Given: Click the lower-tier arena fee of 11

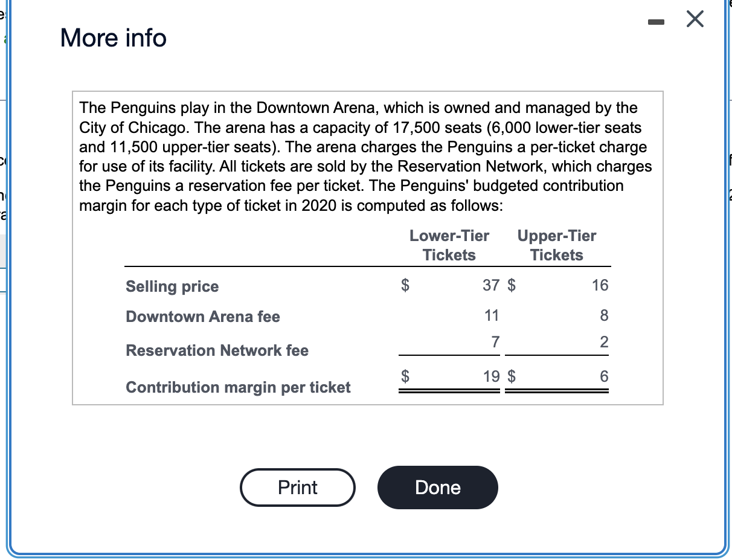Looking at the screenshot, I should click(492, 315).
